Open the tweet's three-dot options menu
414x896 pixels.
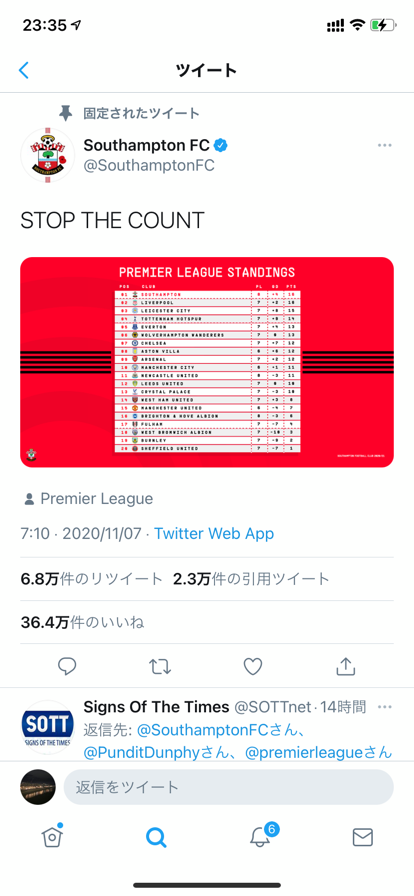pyautogui.click(x=385, y=145)
